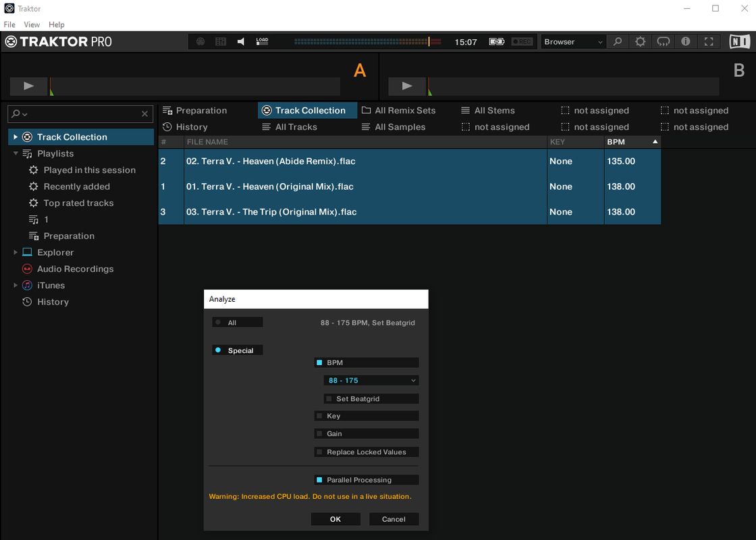Select All Tracks favorite
This screenshot has height=540, width=756.
(290, 127)
